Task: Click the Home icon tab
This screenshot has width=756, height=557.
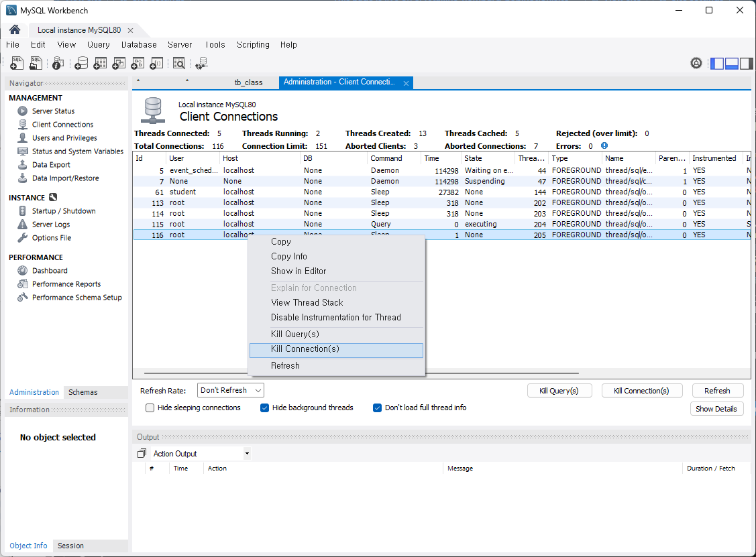Action: (x=15, y=30)
